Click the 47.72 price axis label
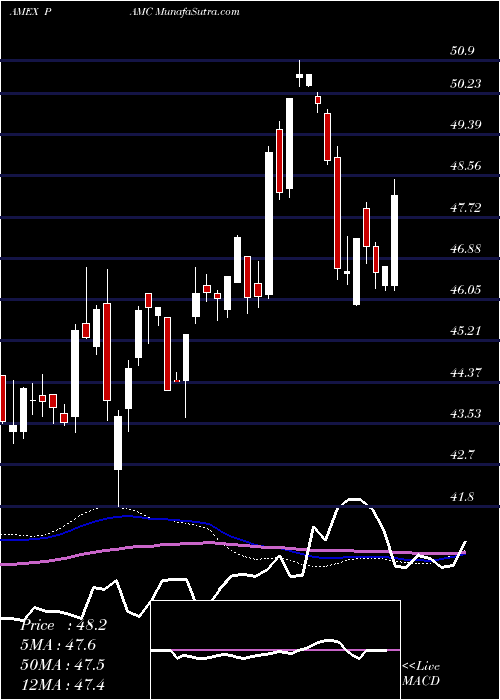This screenshot has width=500, height=700. pos(466,208)
